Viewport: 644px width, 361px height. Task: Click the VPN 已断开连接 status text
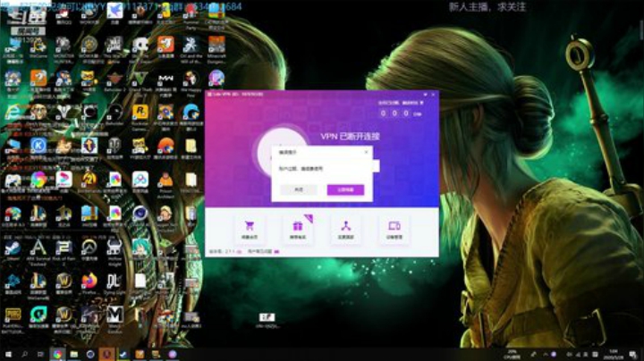(x=350, y=137)
